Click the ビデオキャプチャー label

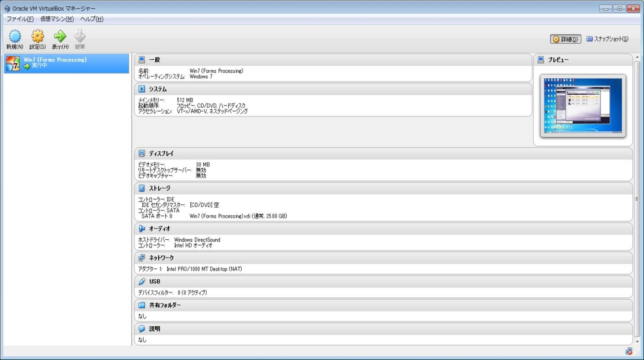[156, 176]
